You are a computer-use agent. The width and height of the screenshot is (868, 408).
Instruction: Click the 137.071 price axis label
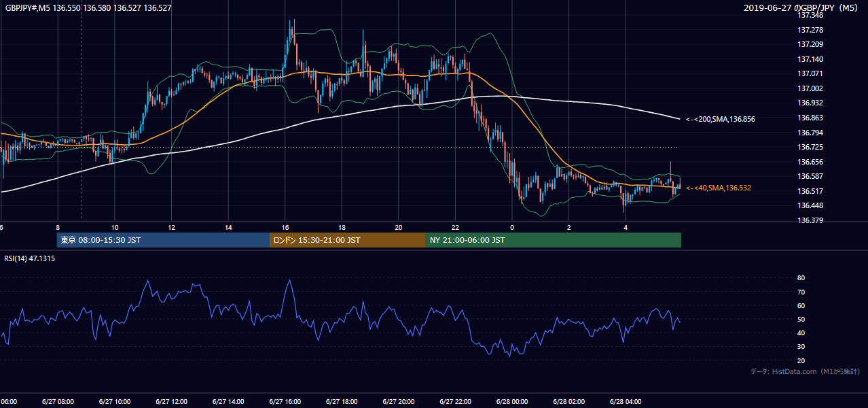pyautogui.click(x=810, y=73)
